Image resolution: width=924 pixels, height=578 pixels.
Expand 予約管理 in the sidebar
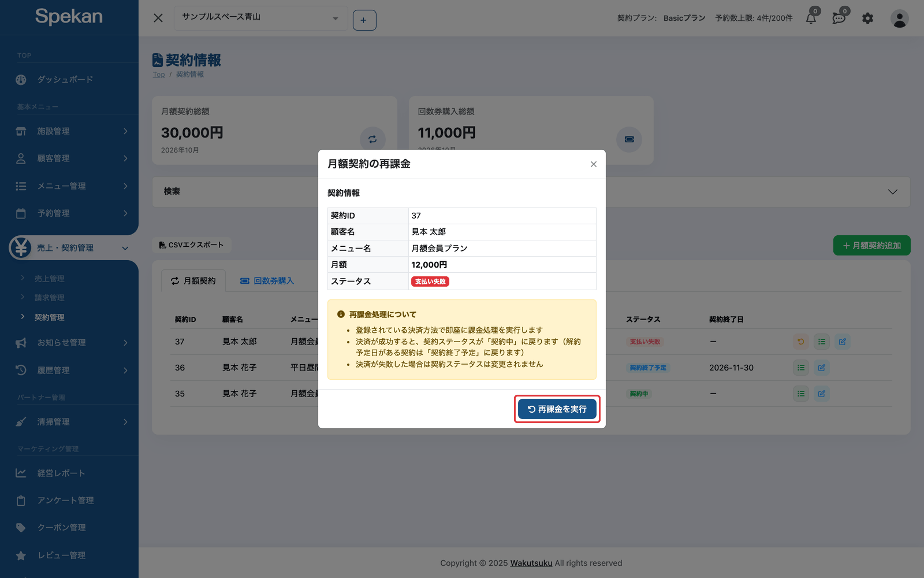coord(69,213)
